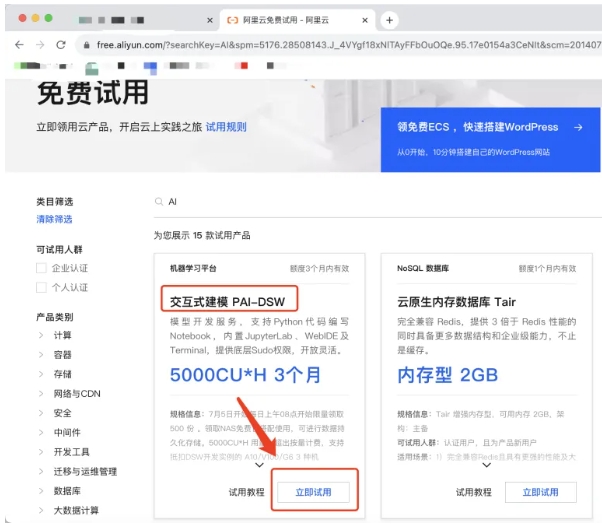Click the 为您展示 15 款试用产品 text
This screenshot has width=602, height=524.
click(x=202, y=235)
